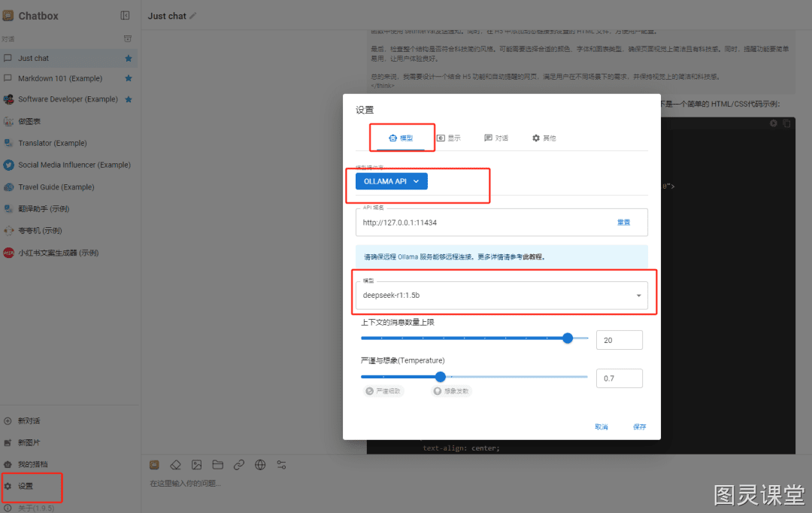
Task: Click the sliders conversation settings icon
Action: (x=281, y=465)
